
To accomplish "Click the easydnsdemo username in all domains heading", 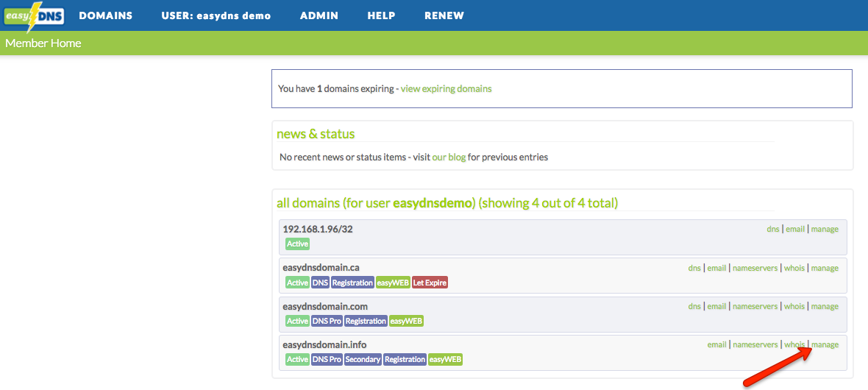I will pyautogui.click(x=433, y=203).
